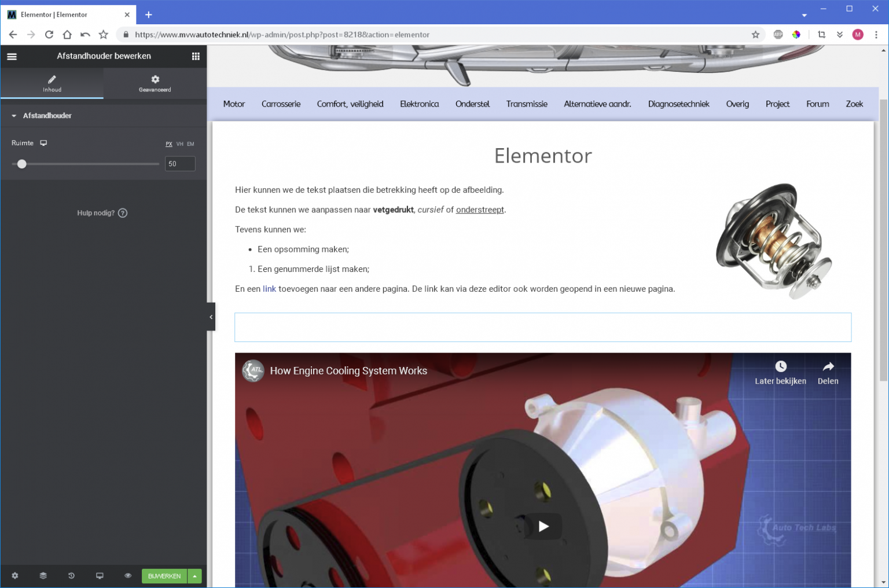Click the star icon left of the address bar
This screenshot has width=889, height=588.
click(x=104, y=35)
